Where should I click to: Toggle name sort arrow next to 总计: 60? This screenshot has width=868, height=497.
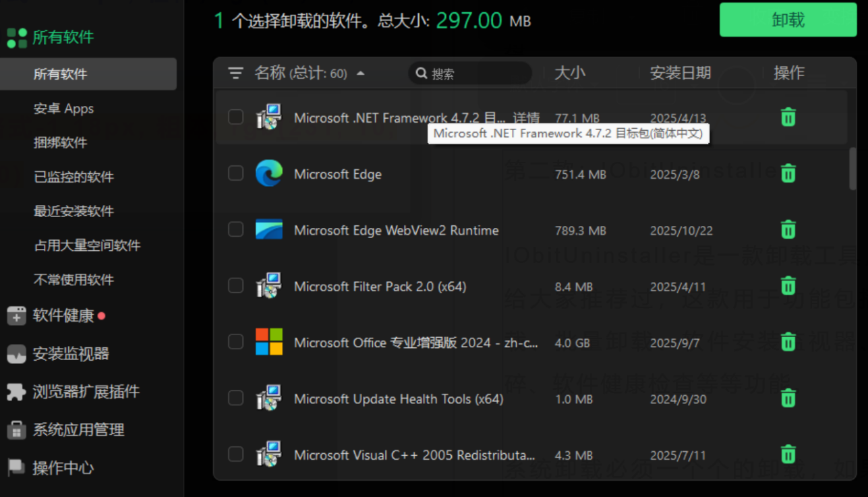pos(361,74)
